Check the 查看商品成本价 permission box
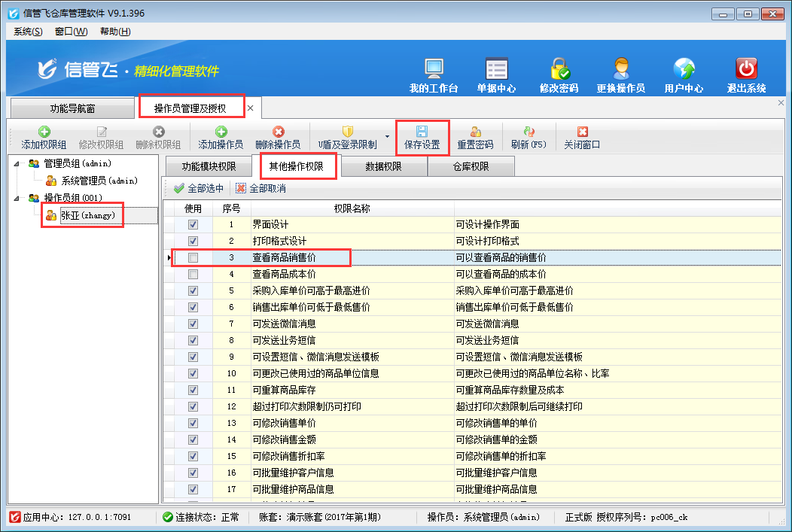Viewport: 792px width, 532px height. click(x=193, y=274)
